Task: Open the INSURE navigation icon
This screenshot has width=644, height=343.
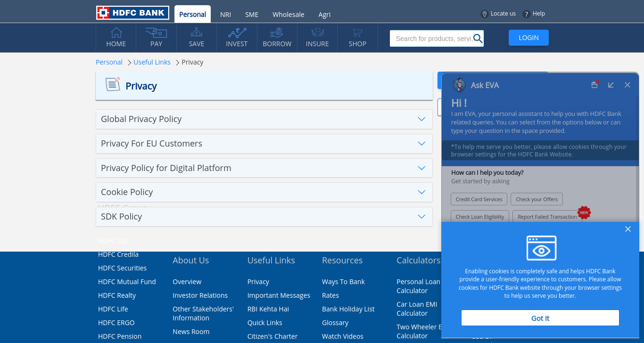Action: click(x=317, y=33)
